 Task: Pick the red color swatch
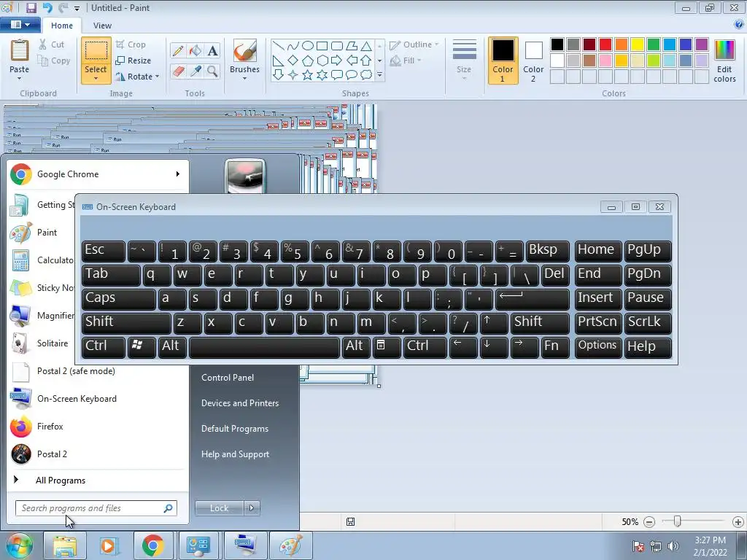tap(605, 44)
